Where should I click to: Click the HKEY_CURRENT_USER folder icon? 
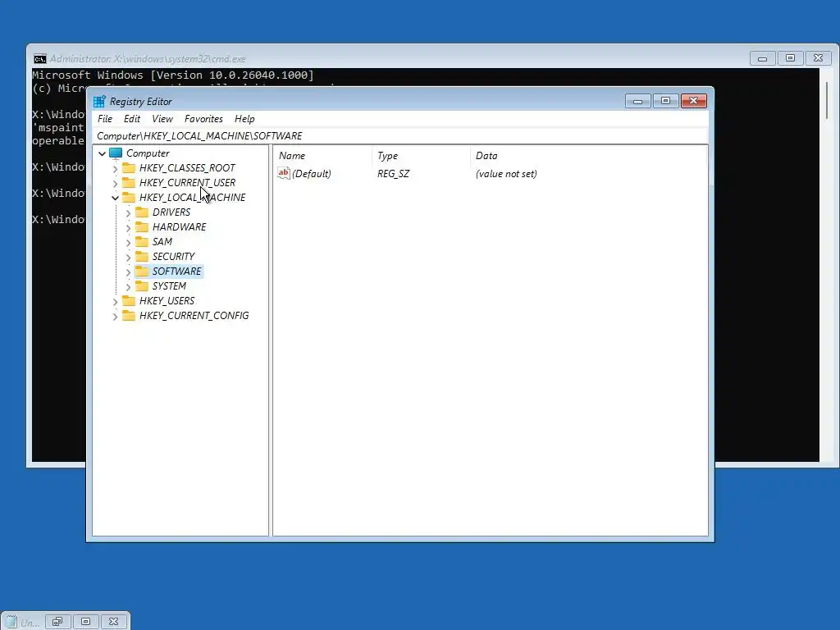129,183
